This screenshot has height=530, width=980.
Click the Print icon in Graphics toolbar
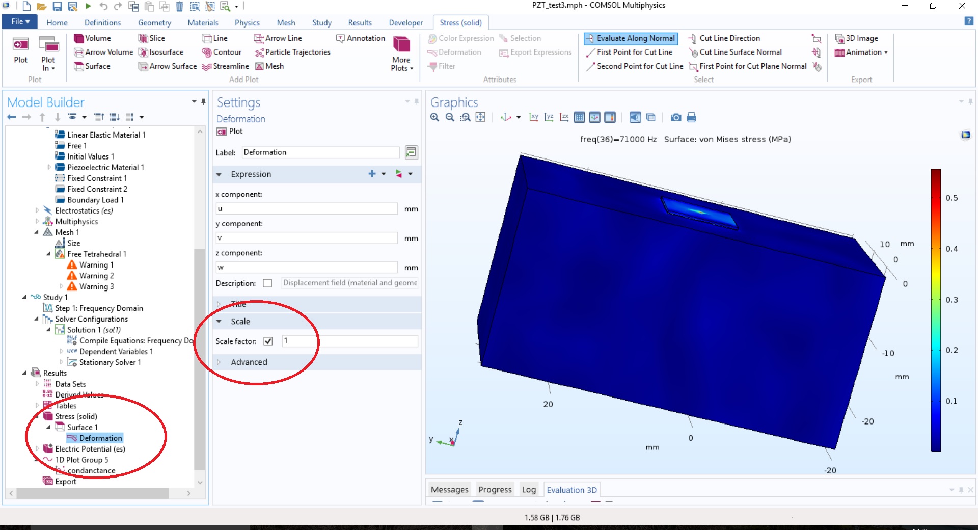pyautogui.click(x=691, y=117)
